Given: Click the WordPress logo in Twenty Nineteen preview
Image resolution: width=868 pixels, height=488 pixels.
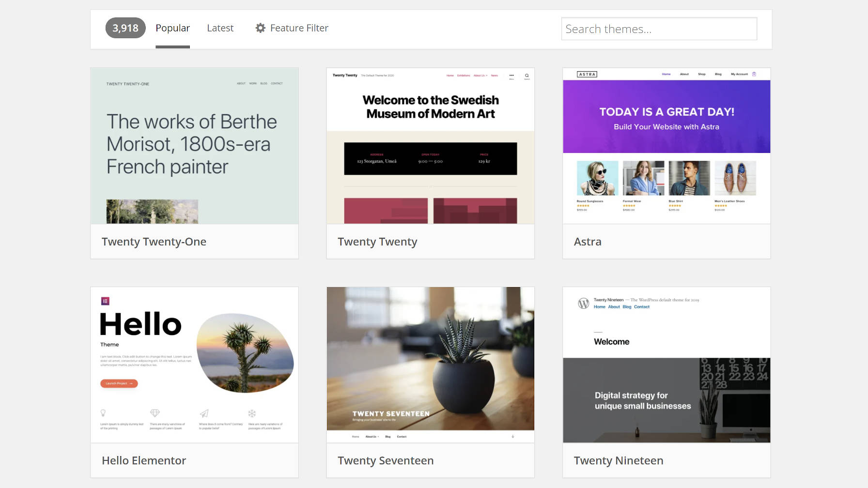Looking at the screenshot, I should pos(583,304).
